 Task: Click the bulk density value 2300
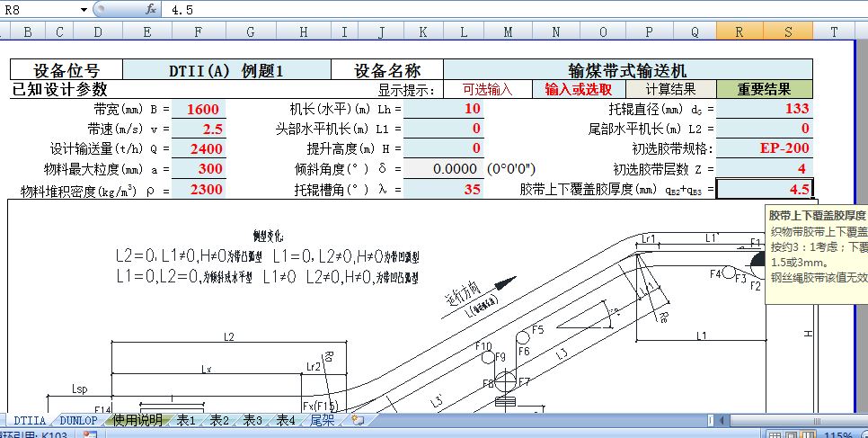(x=199, y=189)
